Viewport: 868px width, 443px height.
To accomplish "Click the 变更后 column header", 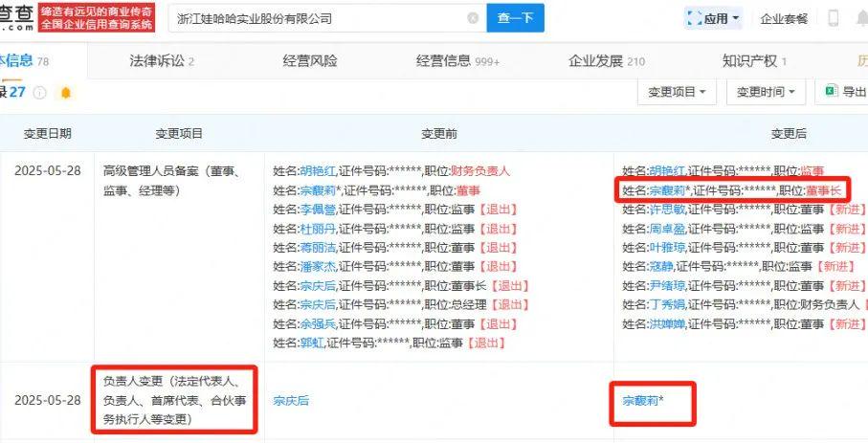I will coord(789,133).
